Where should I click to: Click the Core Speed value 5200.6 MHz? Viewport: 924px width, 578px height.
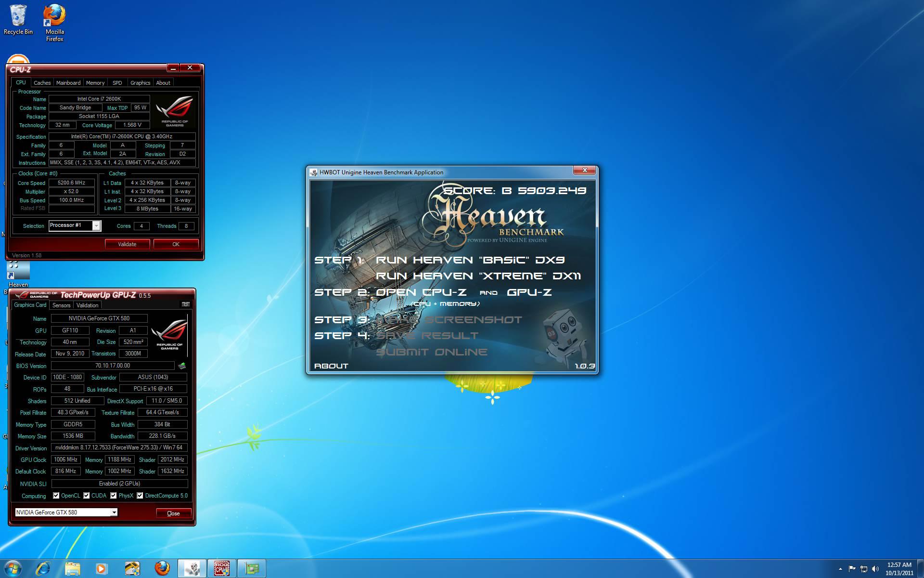coord(71,183)
